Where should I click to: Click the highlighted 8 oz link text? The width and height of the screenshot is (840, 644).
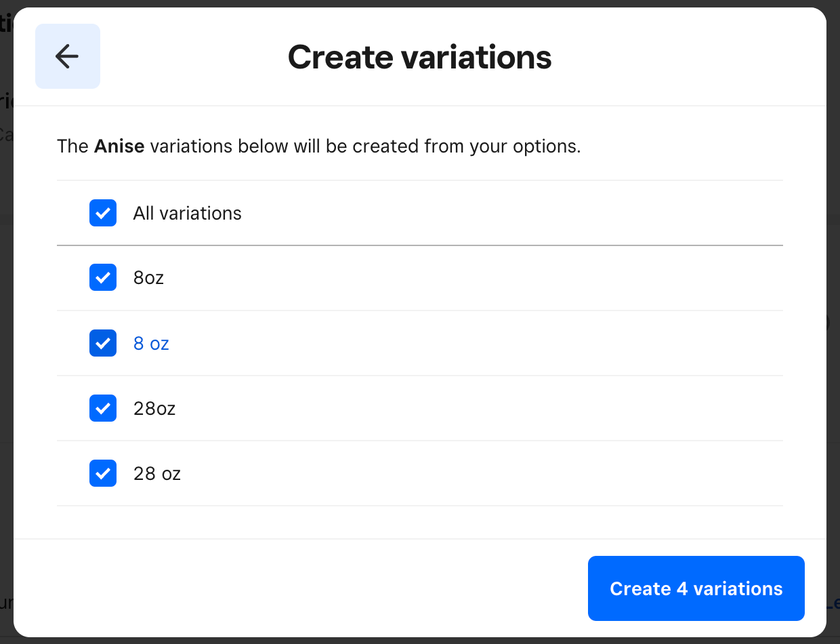pos(150,343)
